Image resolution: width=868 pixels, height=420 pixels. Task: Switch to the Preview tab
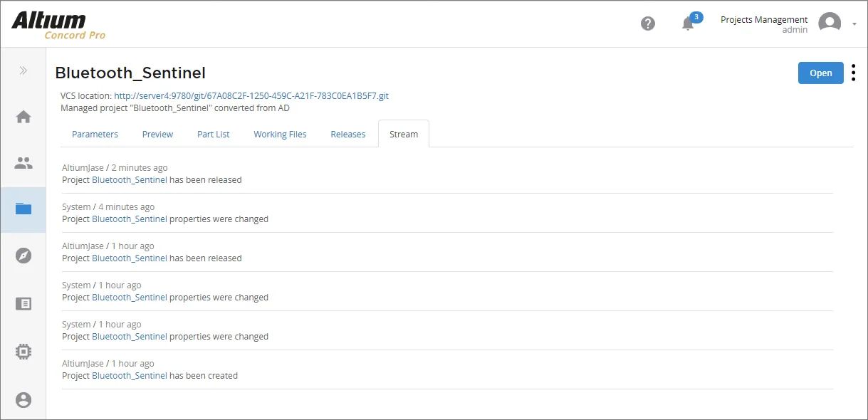click(158, 135)
